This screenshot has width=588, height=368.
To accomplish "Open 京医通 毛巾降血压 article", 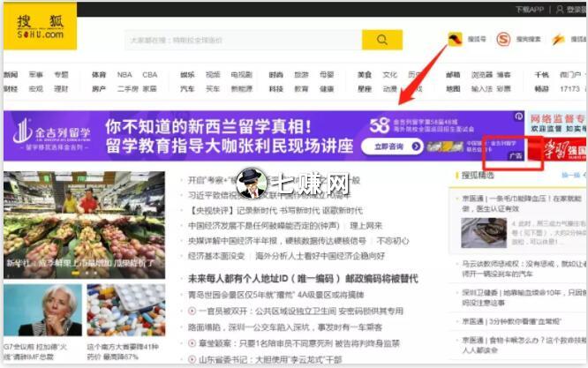I will click(x=522, y=203).
